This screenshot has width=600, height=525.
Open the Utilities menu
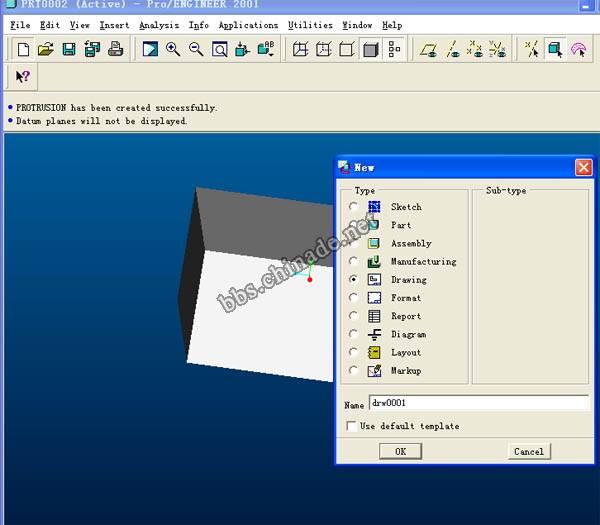click(x=310, y=25)
